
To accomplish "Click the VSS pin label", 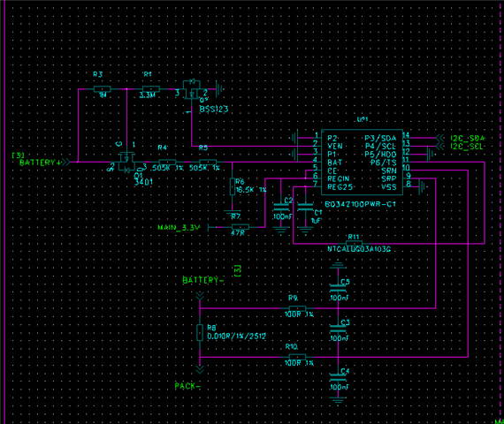I will pos(389,187).
